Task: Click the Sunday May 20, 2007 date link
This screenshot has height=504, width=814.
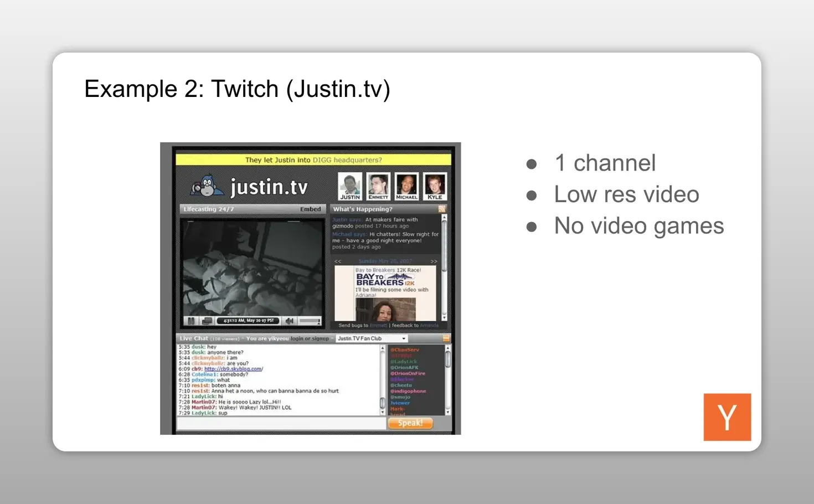Action: click(x=385, y=261)
